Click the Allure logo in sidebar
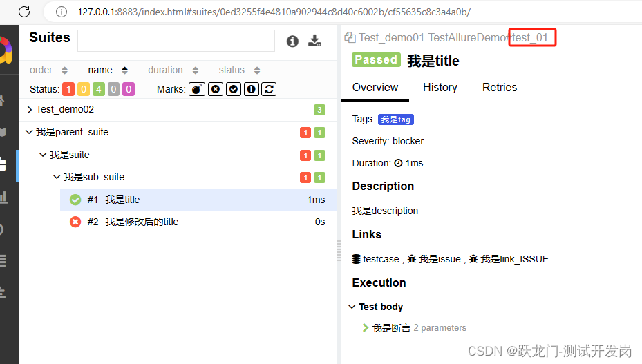Screen dimensions: 642x364 pos(5,50)
